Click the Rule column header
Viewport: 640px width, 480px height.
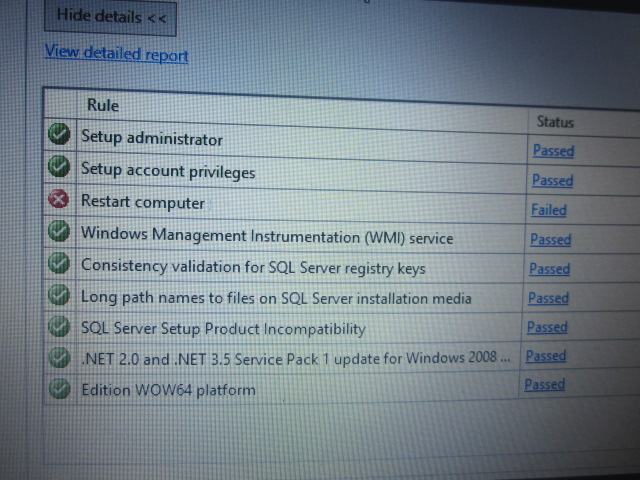pyautogui.click(x=103, y=105)
